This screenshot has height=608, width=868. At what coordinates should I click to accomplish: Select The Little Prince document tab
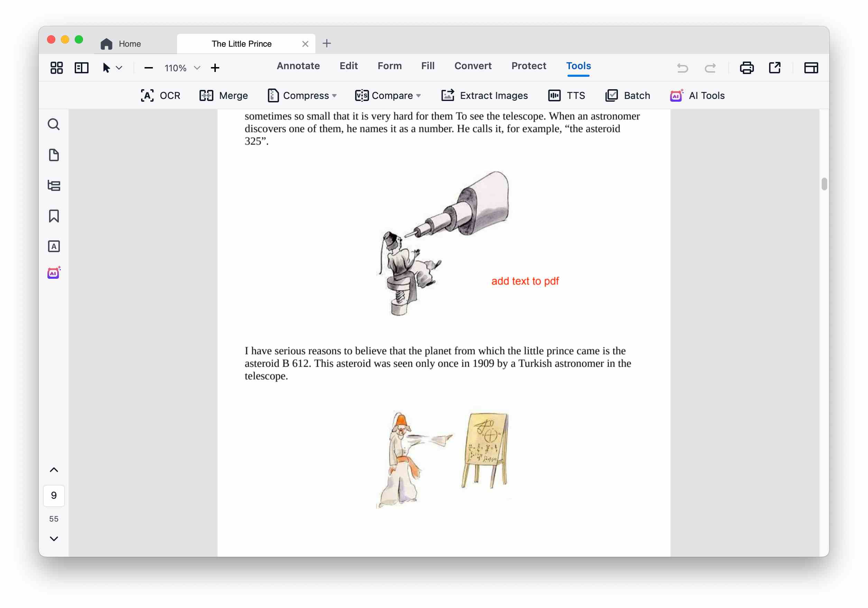point(246,44)
